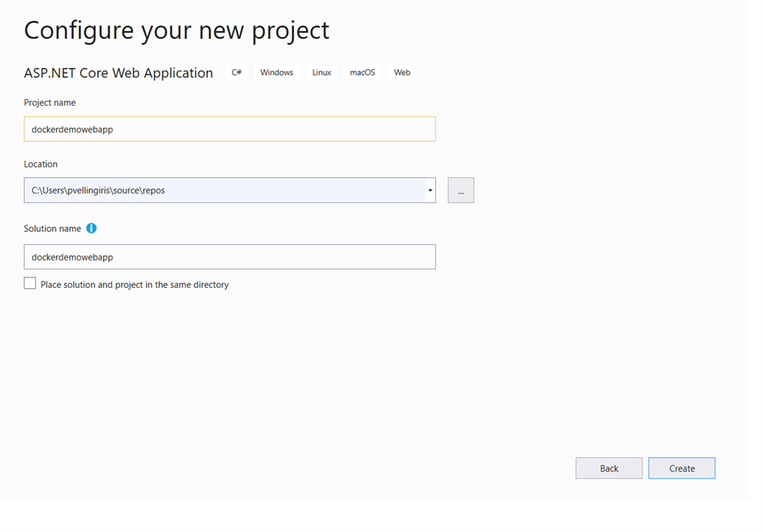Click the Solution name info icon
The image size is (762, 532).
[91, 228]
